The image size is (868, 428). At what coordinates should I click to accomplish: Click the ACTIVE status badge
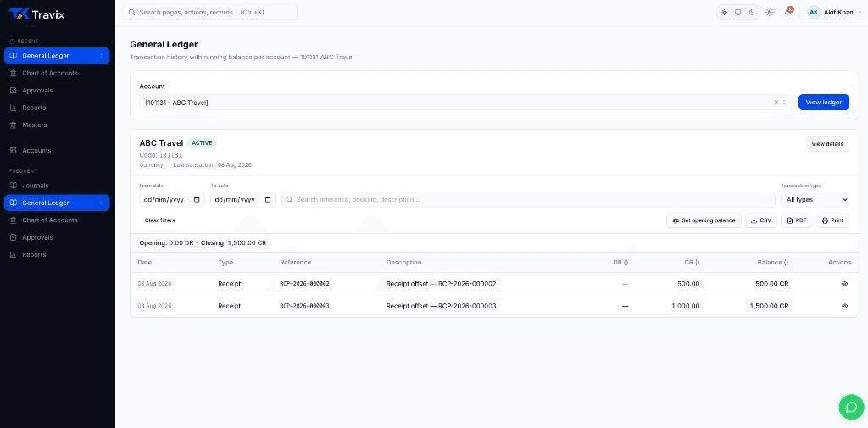pos(202,143)
